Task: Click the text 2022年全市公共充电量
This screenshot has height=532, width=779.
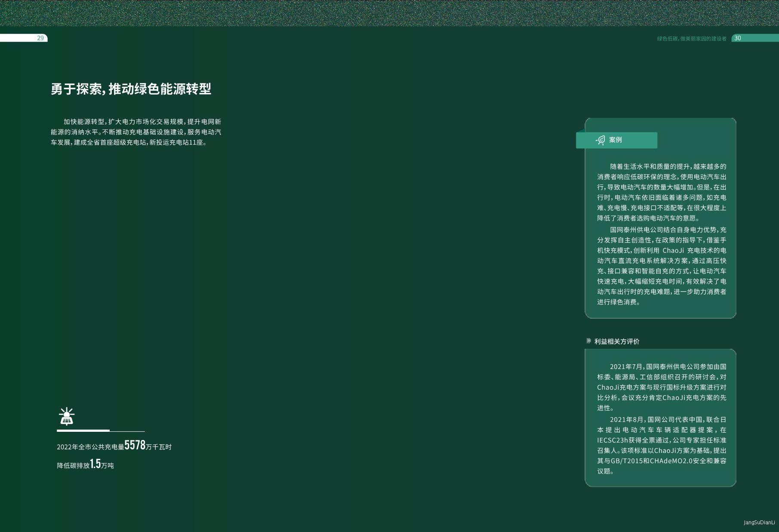Action: point(90,447)
